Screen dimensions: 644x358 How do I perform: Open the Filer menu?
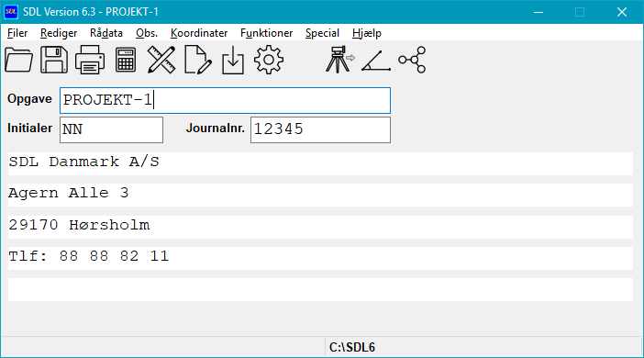17,33
